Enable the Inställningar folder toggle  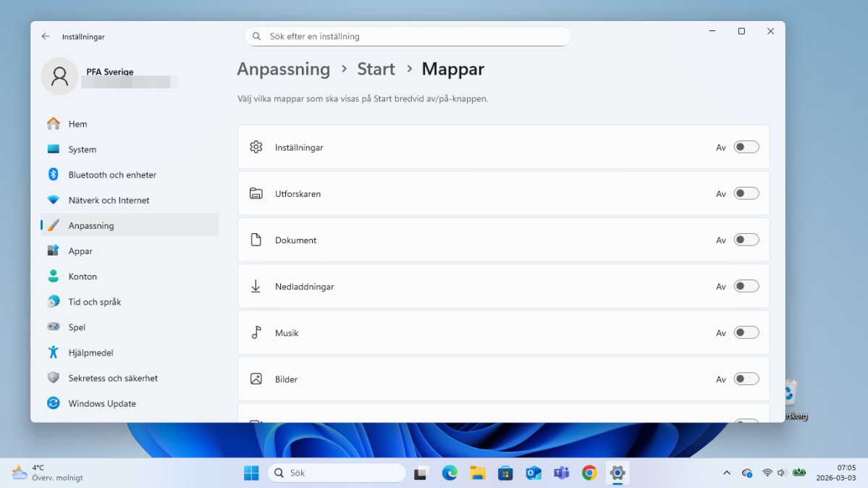click(x=746, y=146)
